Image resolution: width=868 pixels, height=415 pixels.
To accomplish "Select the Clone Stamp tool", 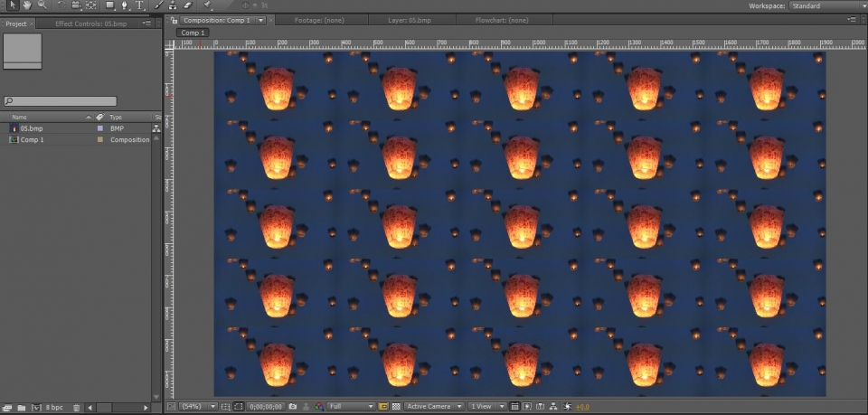I will (x=173, y=5).
